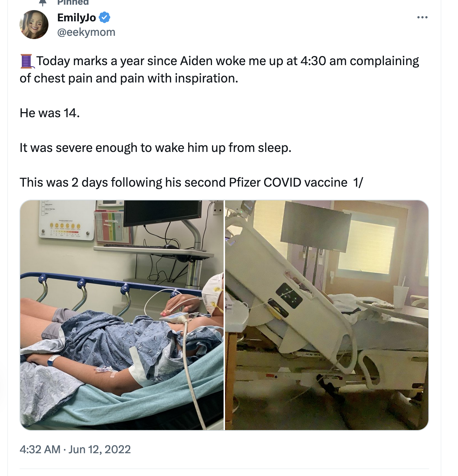Screen dimensions: 458x476
Task: Click the "It was severe enough" sentence
Action: (x=155, y=148)
